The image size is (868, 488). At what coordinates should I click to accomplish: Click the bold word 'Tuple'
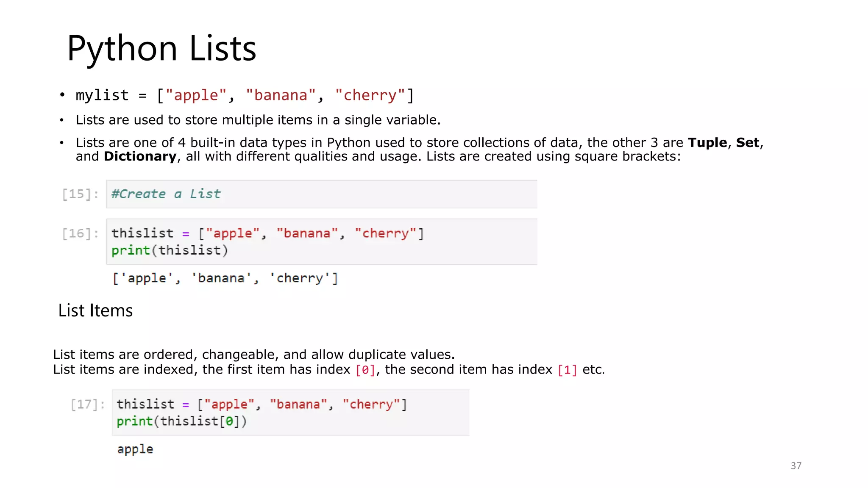pos(707,143)
